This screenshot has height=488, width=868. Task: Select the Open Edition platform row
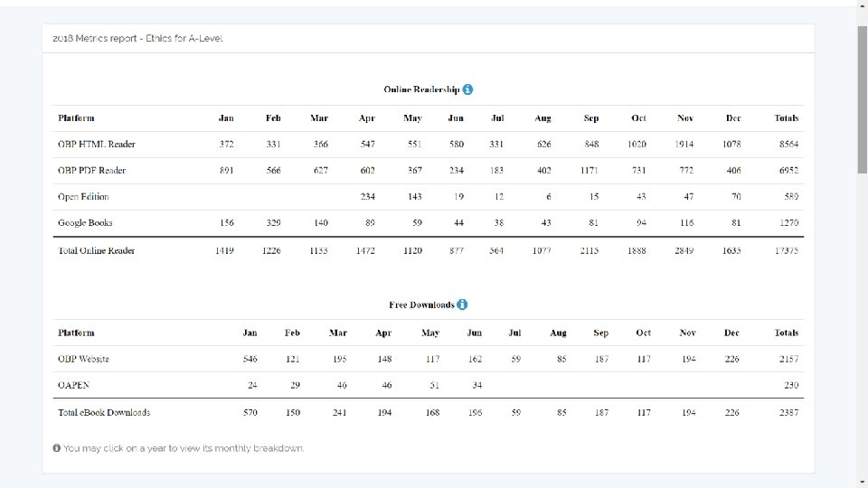(83, 197)
